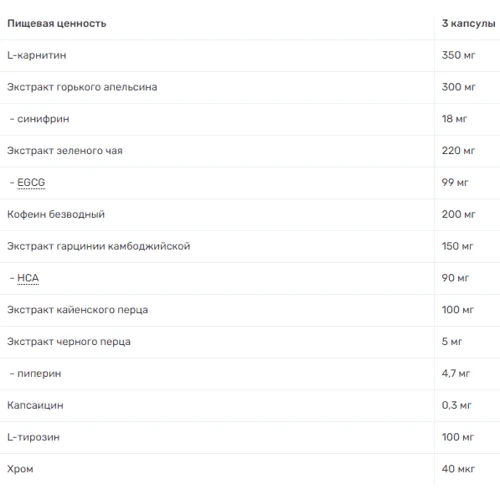This screenshot has width=500, height=500.
Task: Select the L-карнитин row label
Action: click(37, 55)
